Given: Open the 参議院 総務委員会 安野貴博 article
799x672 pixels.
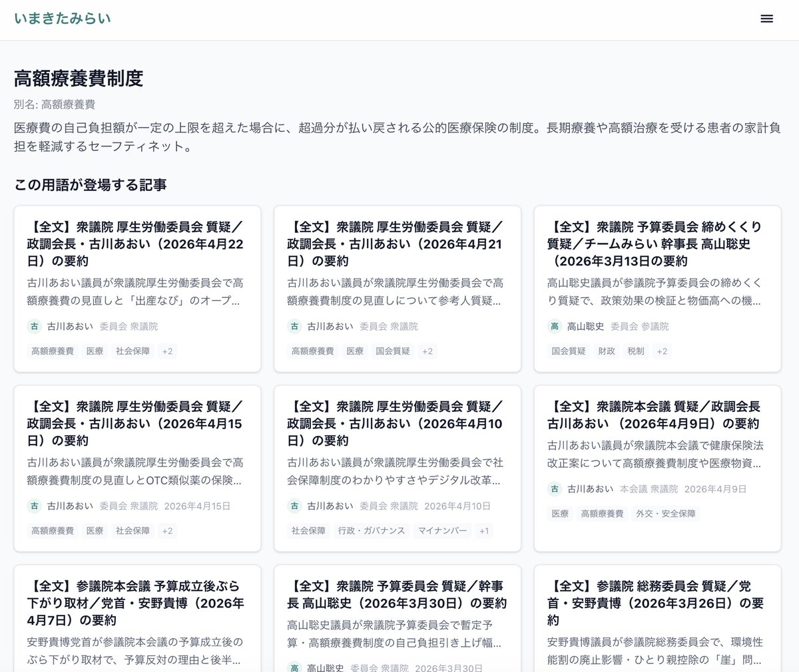Looking at the screenshot, I should tap(657, 619).
